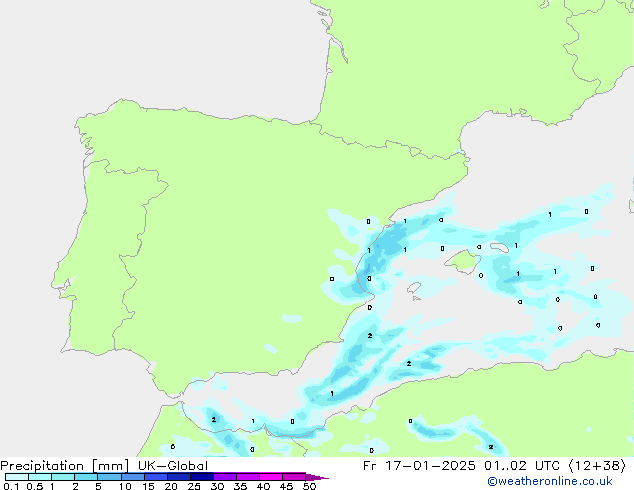This screenshot has width=634, height=490.
Task: Click the Menorca island outline on map
Action: [499, 247]
